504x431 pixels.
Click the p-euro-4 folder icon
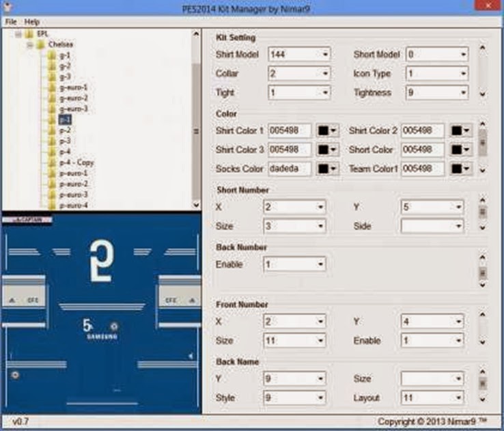[x=52, y=205]
